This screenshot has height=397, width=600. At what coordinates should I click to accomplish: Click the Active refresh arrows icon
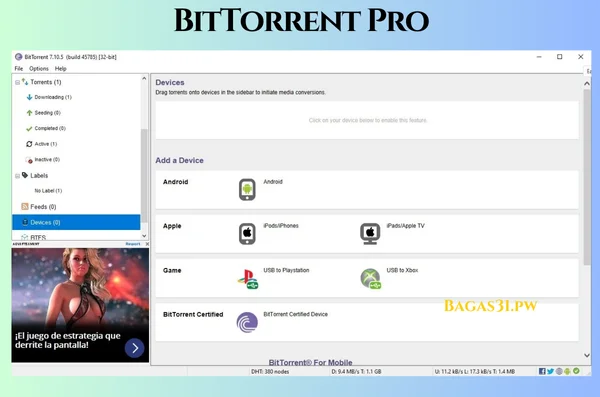click(29, 144)
